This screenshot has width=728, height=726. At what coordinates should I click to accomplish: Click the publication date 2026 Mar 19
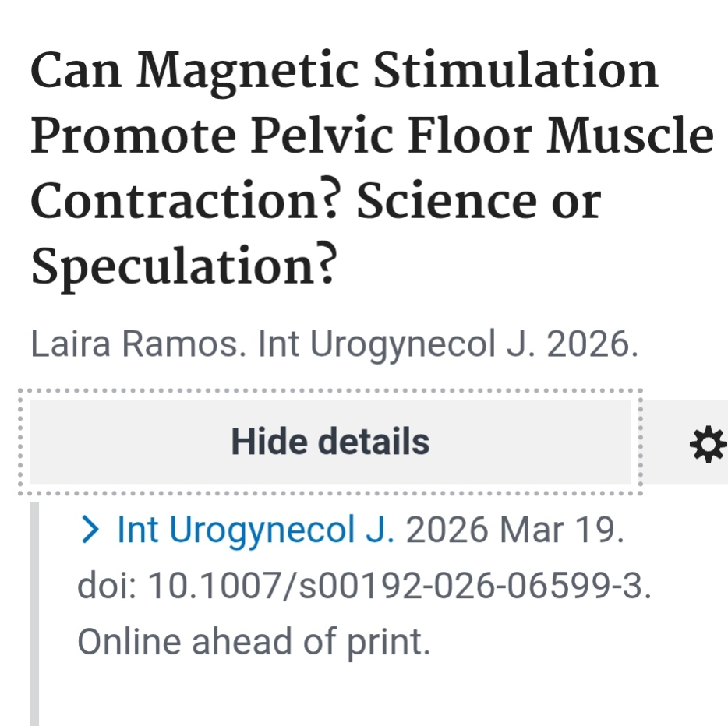515,530
